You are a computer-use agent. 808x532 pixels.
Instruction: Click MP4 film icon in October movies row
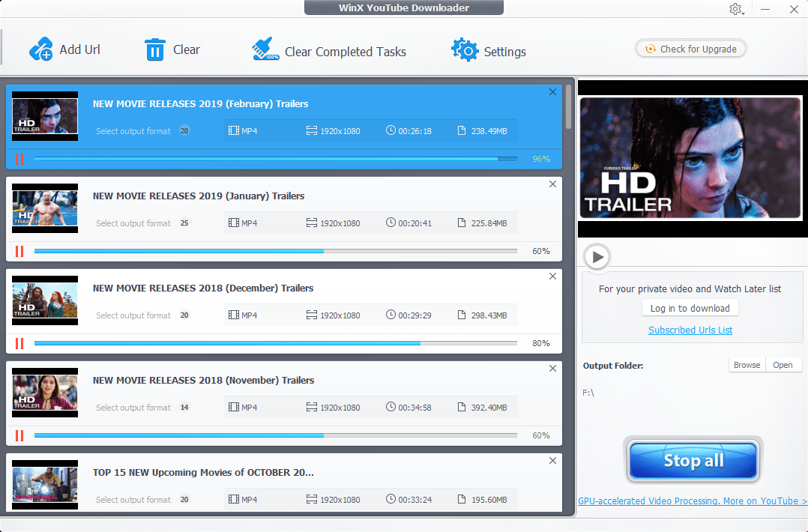234,500
